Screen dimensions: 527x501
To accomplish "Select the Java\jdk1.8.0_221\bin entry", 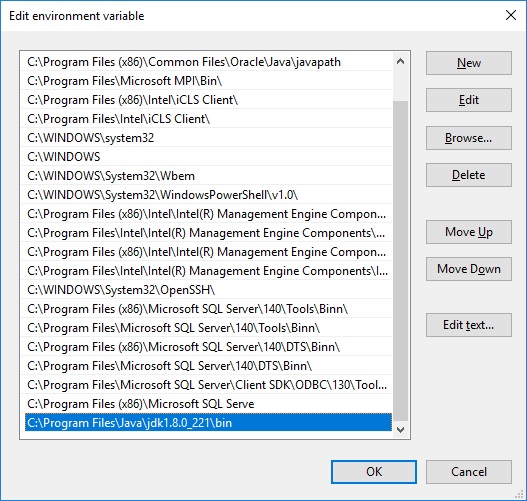I will click(207, 423).
